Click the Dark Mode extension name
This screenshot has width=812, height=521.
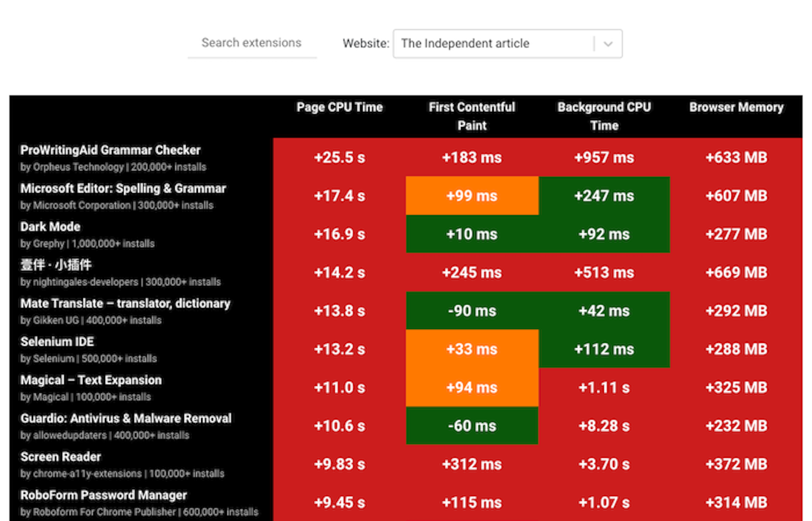50,226
